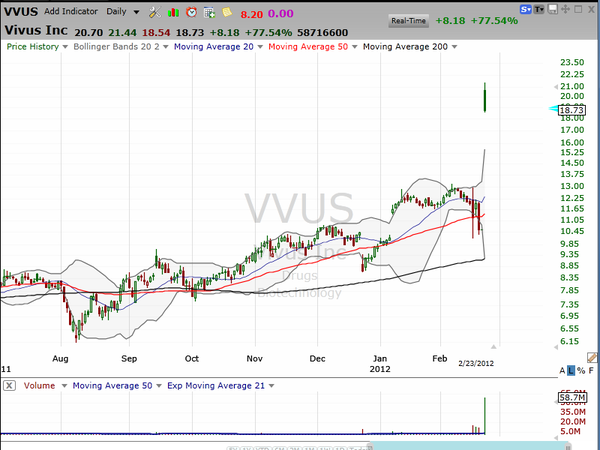This screenshot has width=600, height=450.
Task: Expand Price History indicator menu
Action: pyautogui.click(x=65, y=47)
